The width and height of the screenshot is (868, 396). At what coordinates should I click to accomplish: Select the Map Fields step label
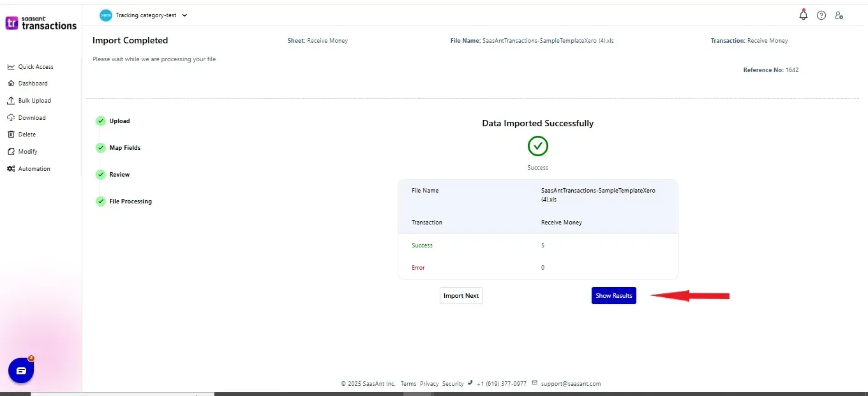coord(124,148)
